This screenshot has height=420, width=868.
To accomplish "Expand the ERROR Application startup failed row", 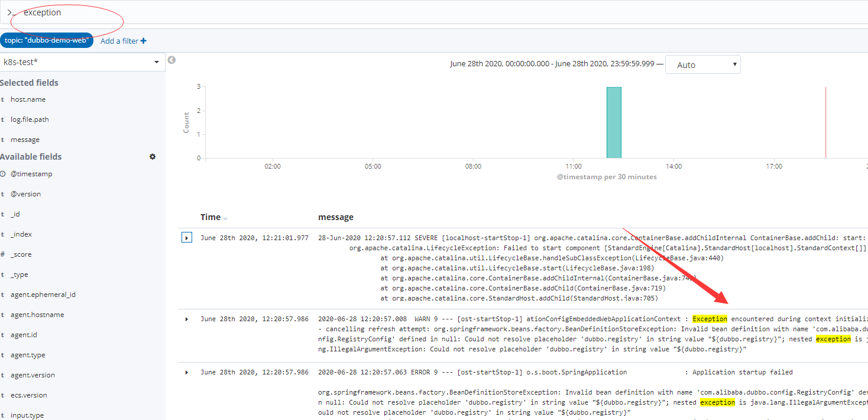I will tap(187, 373).
